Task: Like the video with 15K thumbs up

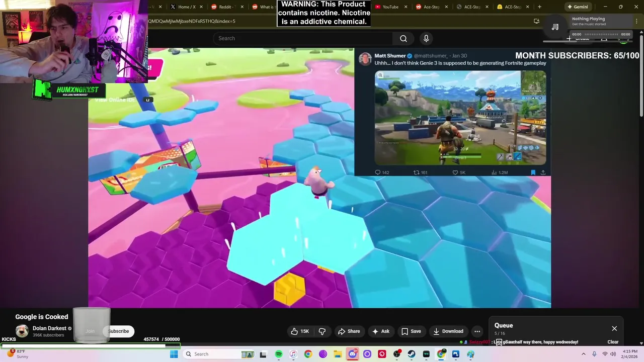Action: coord(300,331)
